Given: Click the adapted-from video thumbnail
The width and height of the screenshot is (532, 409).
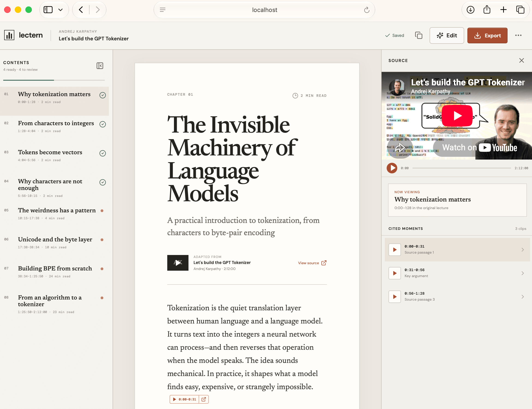Looking at the screenshot, I should pos(178,263).
